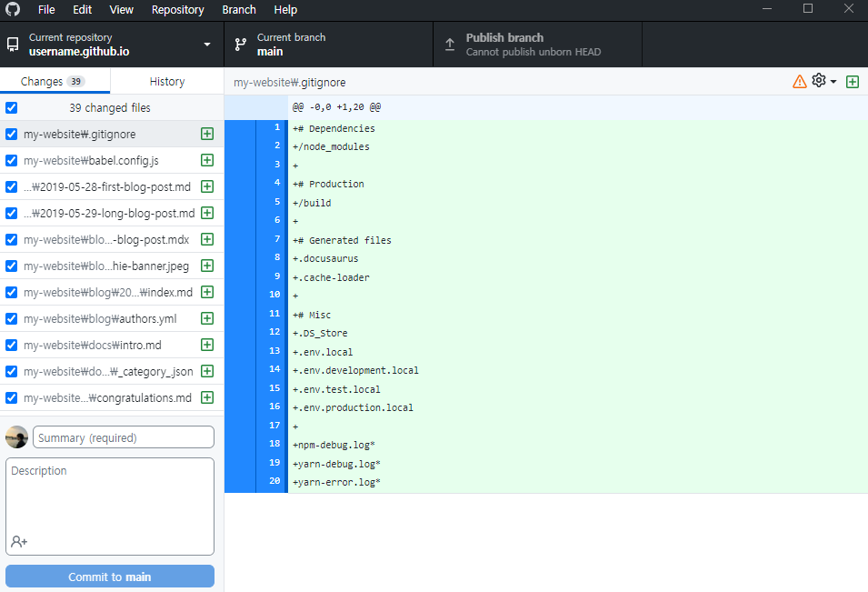This screenshot has height=592, width=868.
Task: Select the congratulations.md file row
Action: (112, 397)
